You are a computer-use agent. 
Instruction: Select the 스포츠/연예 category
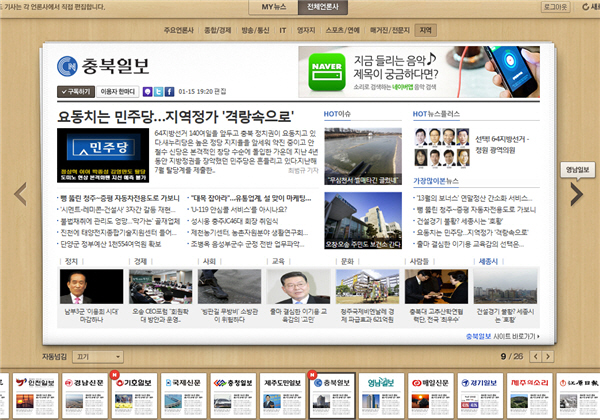342,30
